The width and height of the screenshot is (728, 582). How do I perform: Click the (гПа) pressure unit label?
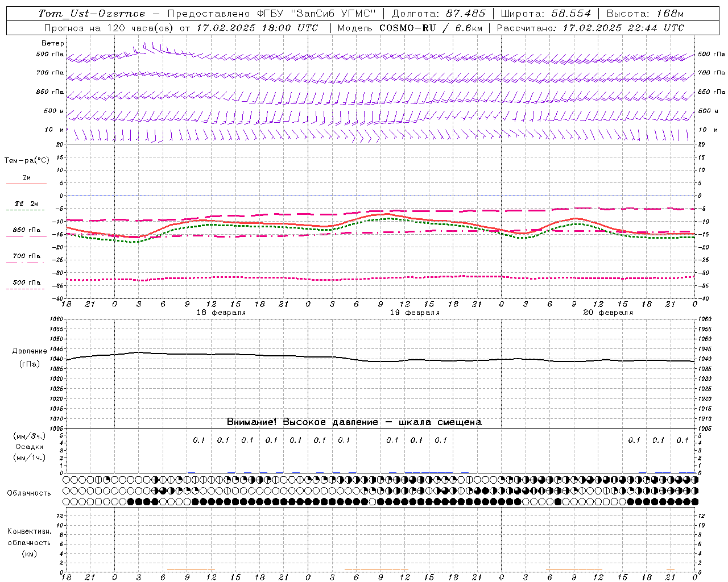click(x=30, y=364)
